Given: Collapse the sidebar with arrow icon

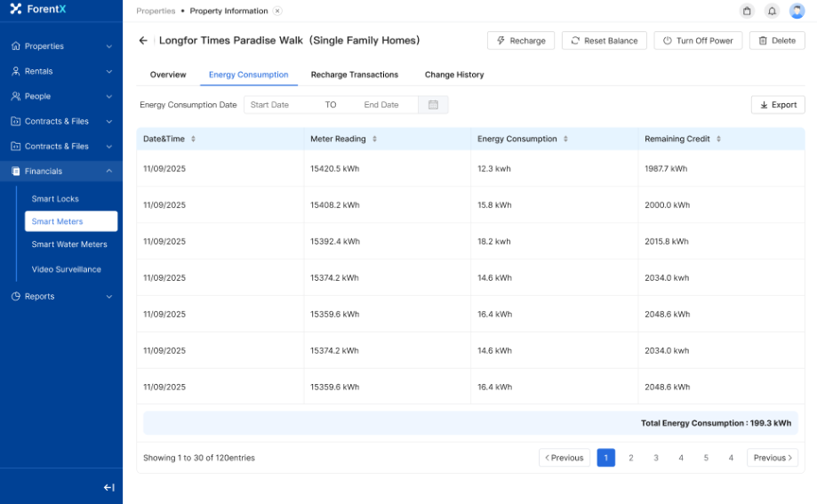Looking at the screenshot, I should click(108, 487).
